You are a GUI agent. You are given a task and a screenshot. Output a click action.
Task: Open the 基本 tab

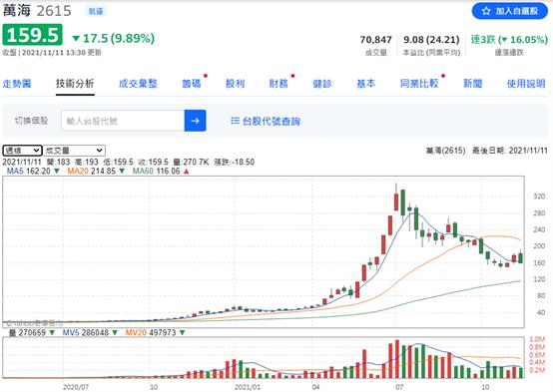(x=366, y=84)
